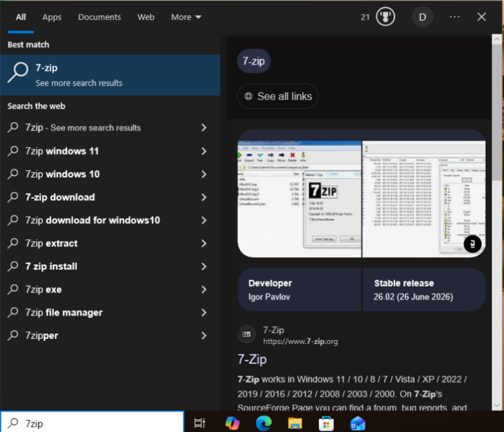Expand arrow for '7-zip download' suggestion
The image size is (504, 432).
coord(203,197)
